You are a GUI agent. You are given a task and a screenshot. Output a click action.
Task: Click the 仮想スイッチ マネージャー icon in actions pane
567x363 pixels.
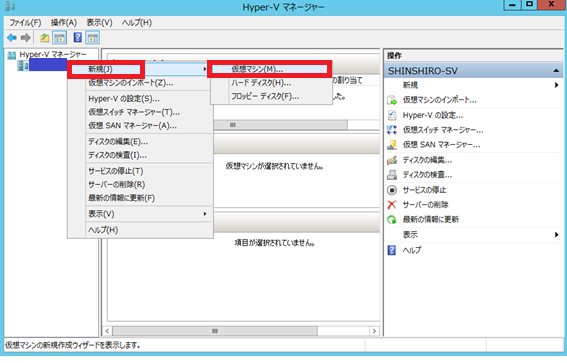coord(392,130)
